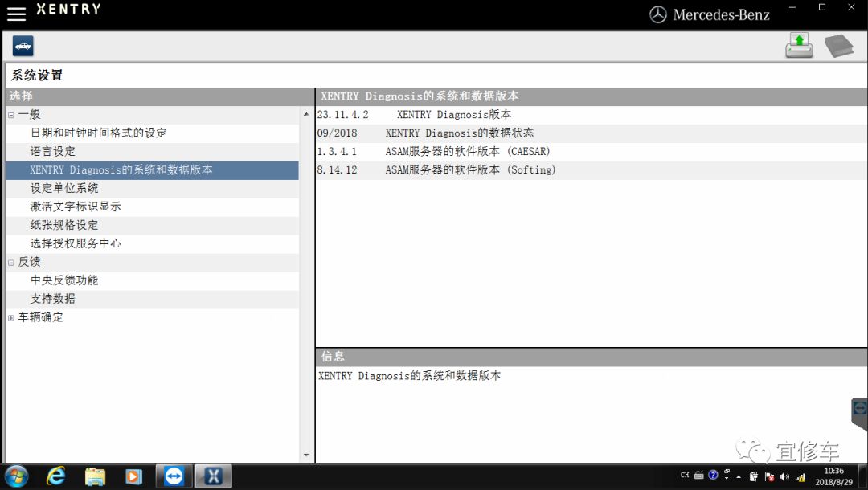Click the 信息 panel header
Screen dimensions: 868x490
(x=592, y=357)
